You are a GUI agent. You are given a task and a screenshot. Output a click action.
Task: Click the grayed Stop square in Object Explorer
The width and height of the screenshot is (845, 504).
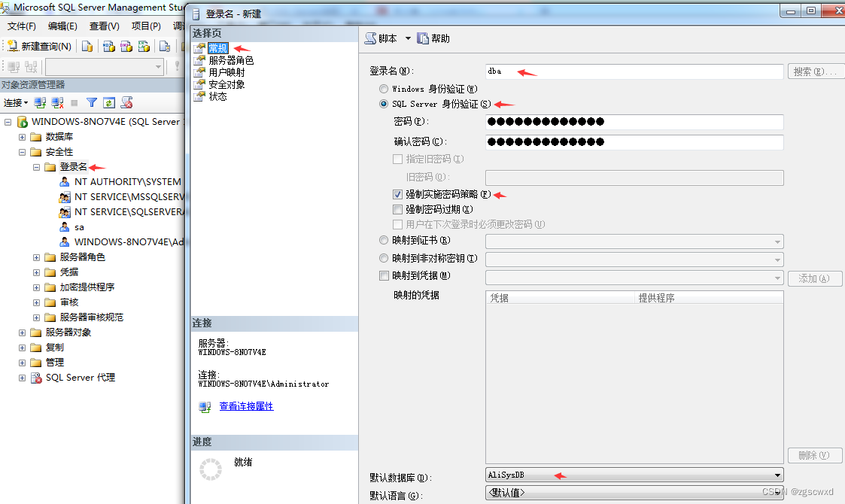(74, 102)
